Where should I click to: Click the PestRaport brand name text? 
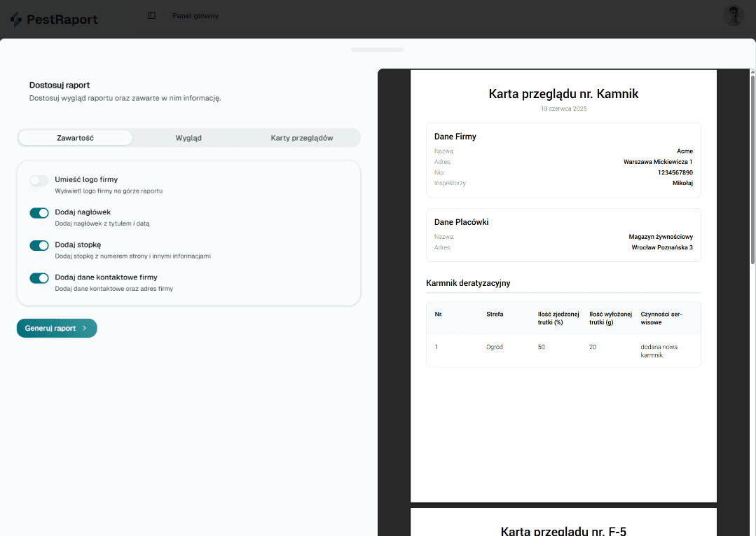tap(62, 20)
